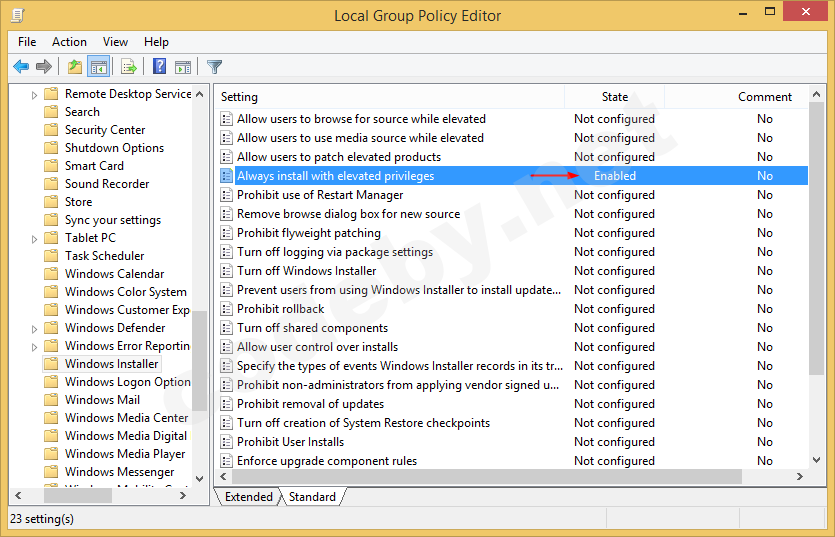
Task: Sort list by the State column header
Action: [x=614, y=97]
